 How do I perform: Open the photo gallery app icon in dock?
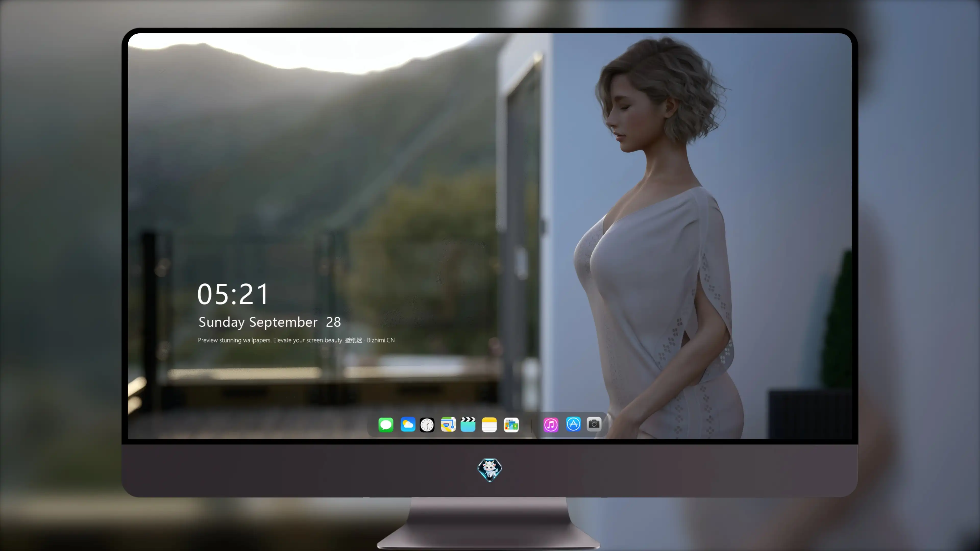(x=511, y=424)
